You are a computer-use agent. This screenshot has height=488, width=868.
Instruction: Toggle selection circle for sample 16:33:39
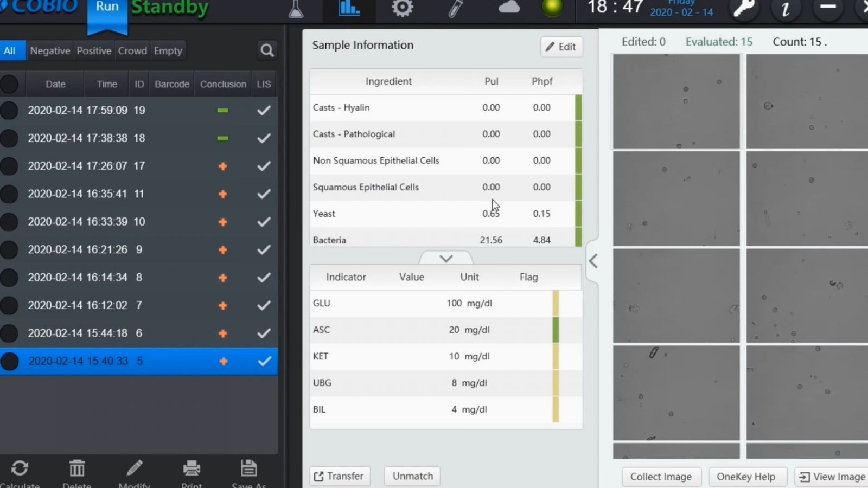[x=9, y=222]
